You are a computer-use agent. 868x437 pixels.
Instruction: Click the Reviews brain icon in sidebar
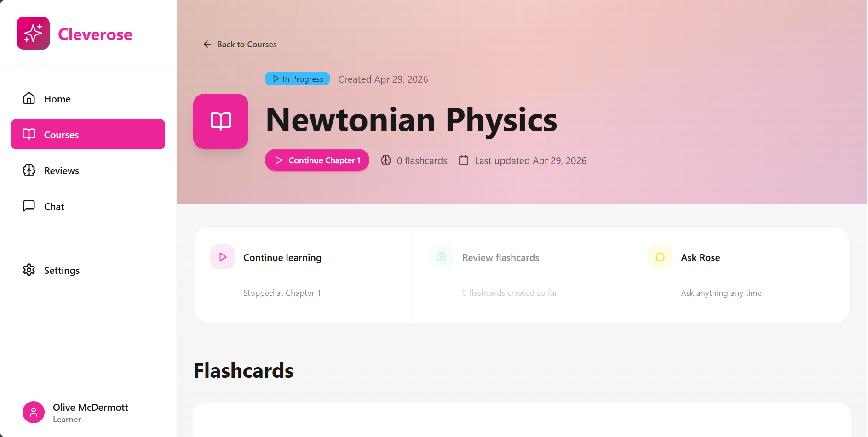tap(29, 170)
